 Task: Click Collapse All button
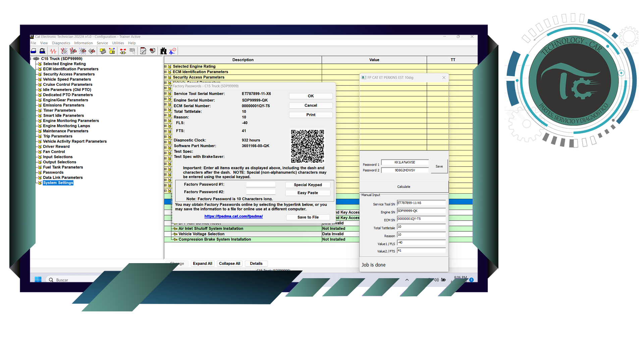click(x=230, y=263)
